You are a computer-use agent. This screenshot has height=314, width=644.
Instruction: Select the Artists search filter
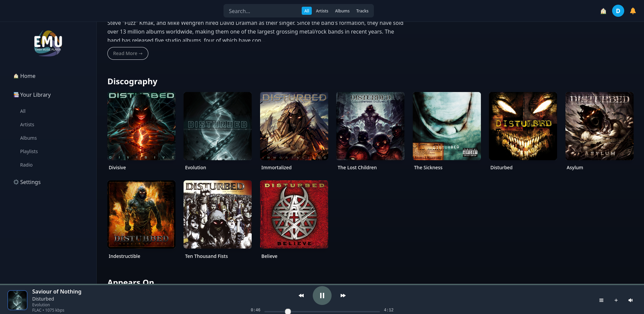tap(322, 11)
